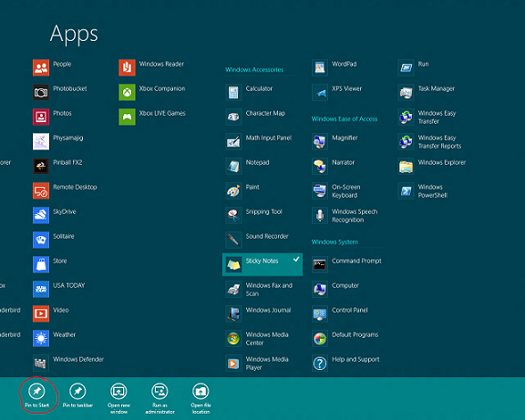Launch the Magnifier icon

pos(320,141)
